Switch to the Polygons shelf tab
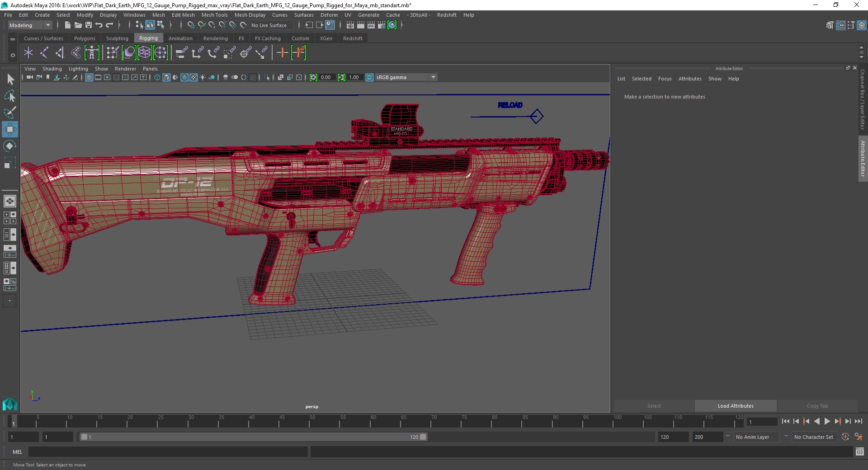 pyautogui.click(x=85, y=38)
